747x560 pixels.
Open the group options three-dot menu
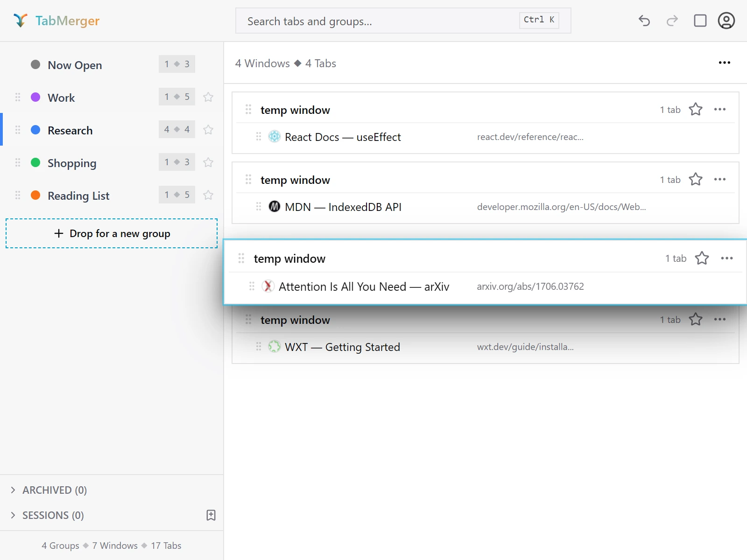point(725,63)
